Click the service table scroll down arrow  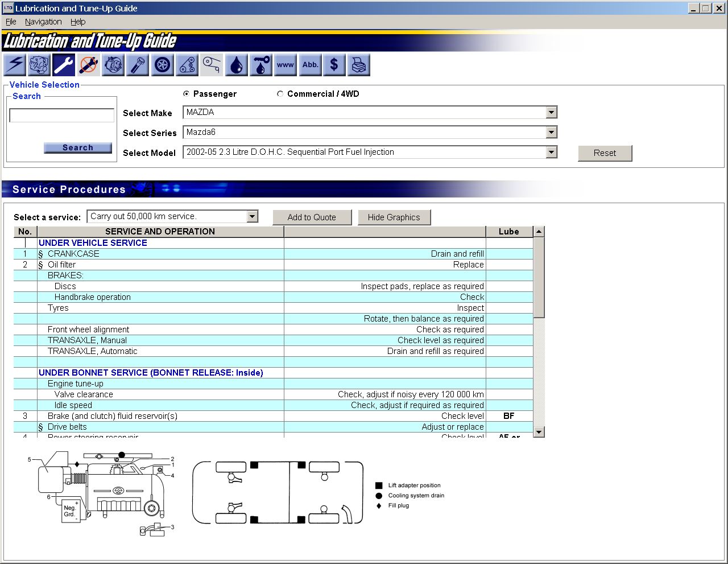pyautogui.click(x=539, y=432)
